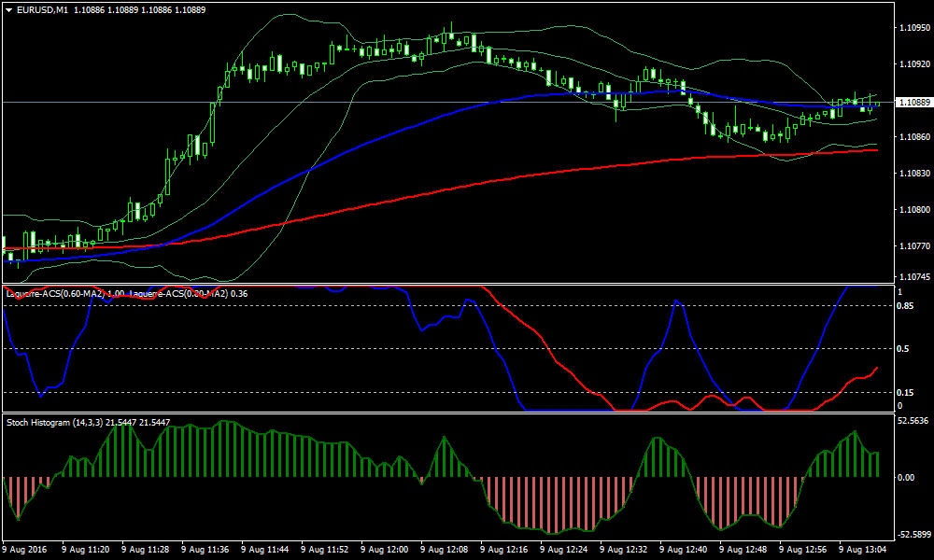This screenshot has height=560, width=934.
Task: Click the divider above the Stoch Histogram panel
Action: point(446,413)
